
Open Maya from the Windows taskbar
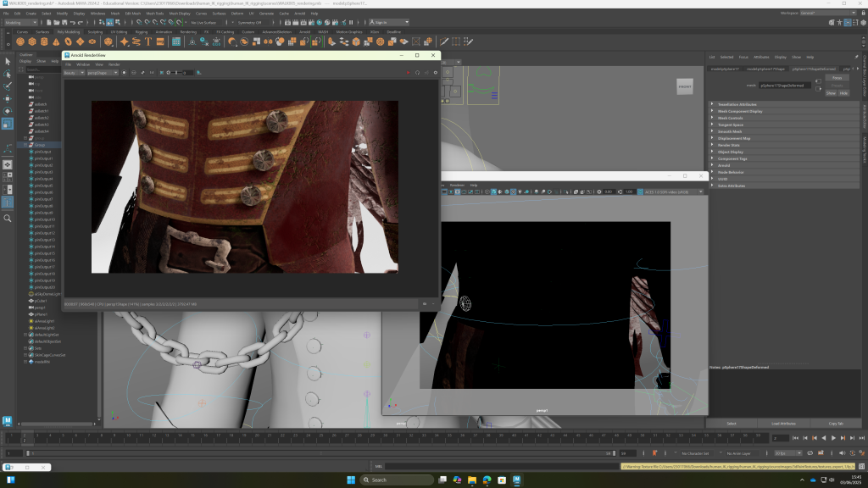(x=516, y=480)
